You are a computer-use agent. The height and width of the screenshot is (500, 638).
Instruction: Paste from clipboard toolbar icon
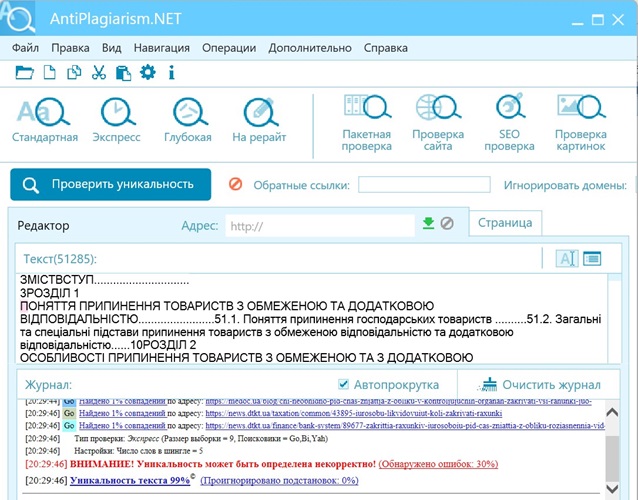[123, 73]
